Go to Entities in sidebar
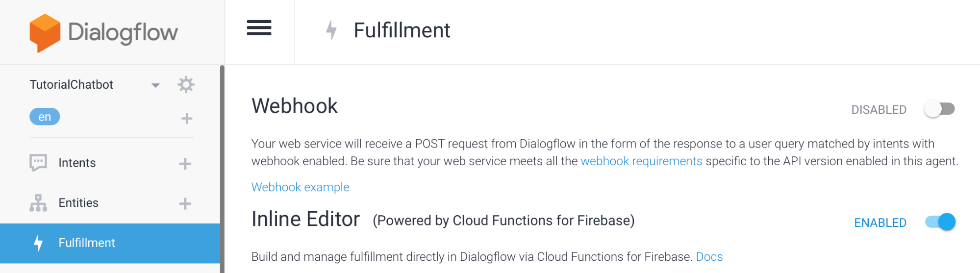980x273 pixels. (78, 203)
